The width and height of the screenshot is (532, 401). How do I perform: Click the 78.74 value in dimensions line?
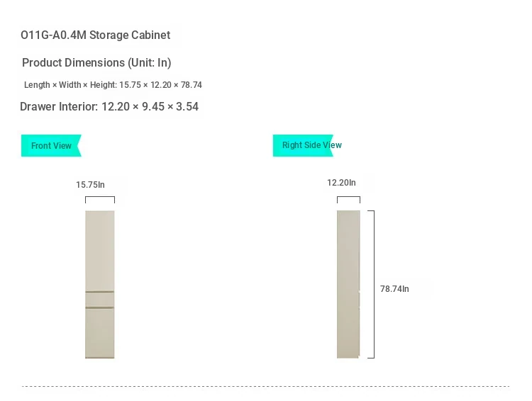[192, 85]
